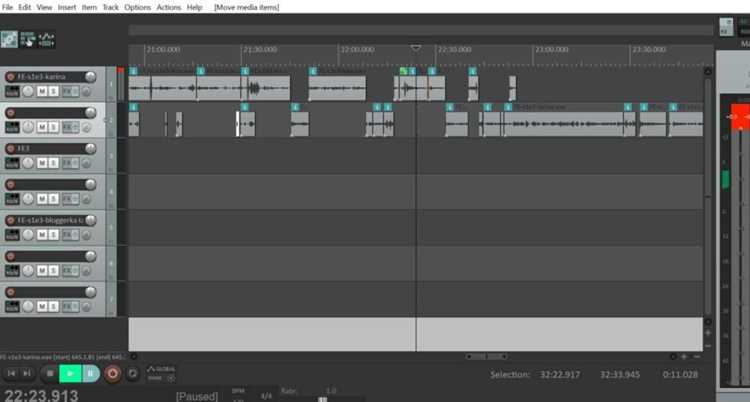750x402 pixels.
Task: Click the edit cursor triangle on the ruler
Action: click(416, 48)
